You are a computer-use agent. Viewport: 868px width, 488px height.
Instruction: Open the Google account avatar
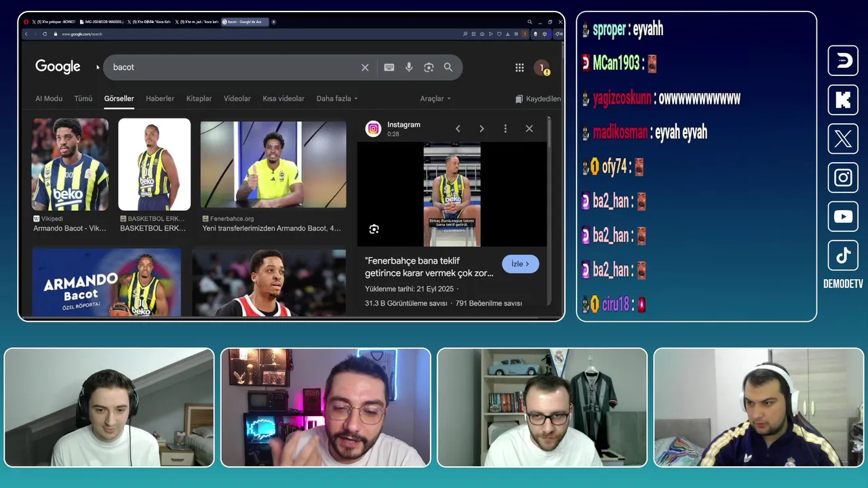pyautogui.click(x=542, y=68)
